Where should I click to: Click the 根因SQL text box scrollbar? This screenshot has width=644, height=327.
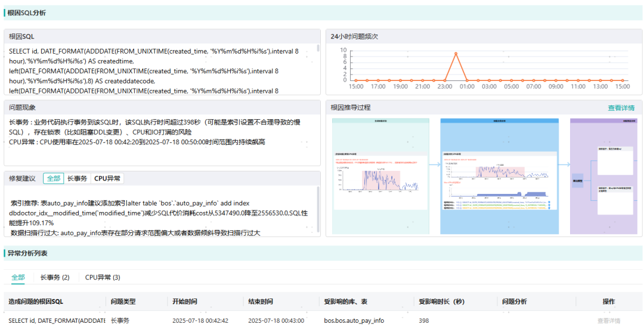[318, 48]
